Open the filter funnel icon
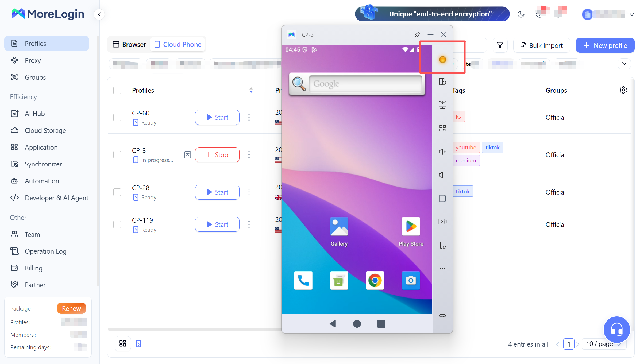 tap(500, 45)
